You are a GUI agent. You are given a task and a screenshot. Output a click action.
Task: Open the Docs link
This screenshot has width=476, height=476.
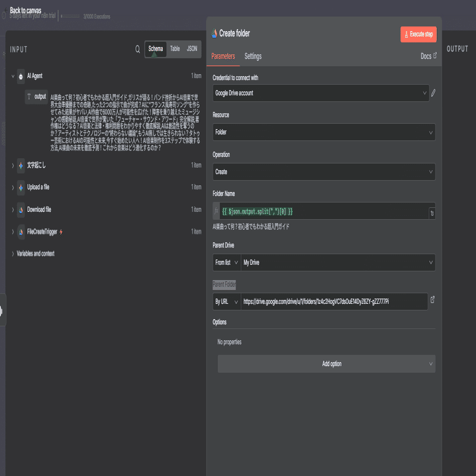(x=428, y=56)
